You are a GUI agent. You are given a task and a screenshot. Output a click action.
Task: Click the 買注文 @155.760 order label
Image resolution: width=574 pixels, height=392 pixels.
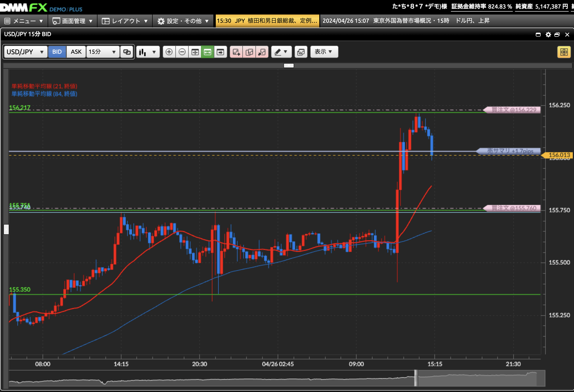coord(512,208)
